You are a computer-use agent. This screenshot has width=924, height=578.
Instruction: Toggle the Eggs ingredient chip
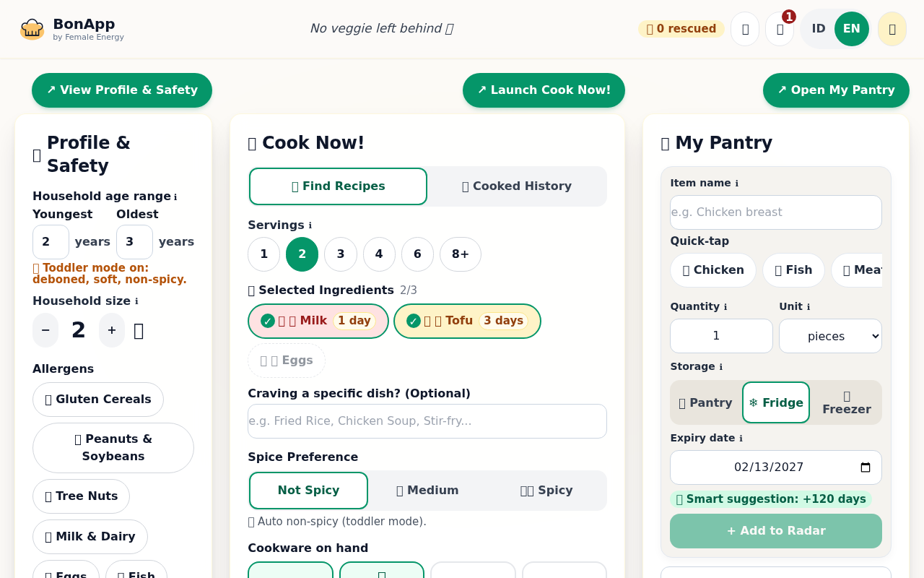pos(287,361)
